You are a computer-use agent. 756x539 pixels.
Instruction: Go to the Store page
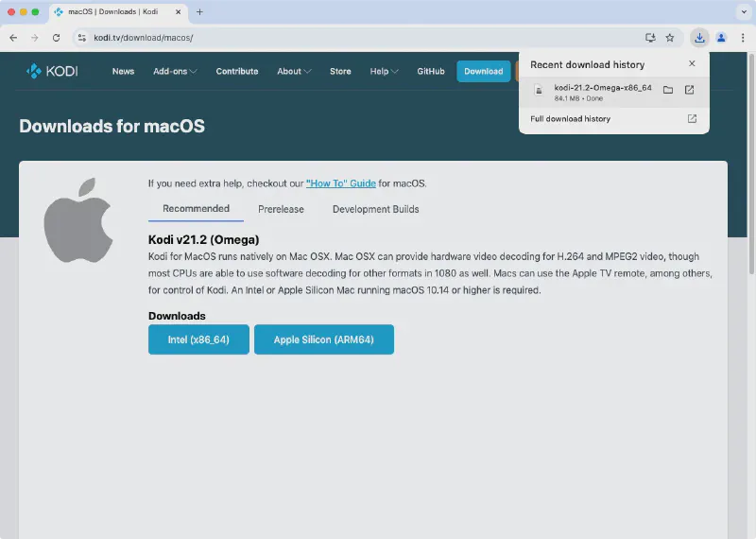340,72
